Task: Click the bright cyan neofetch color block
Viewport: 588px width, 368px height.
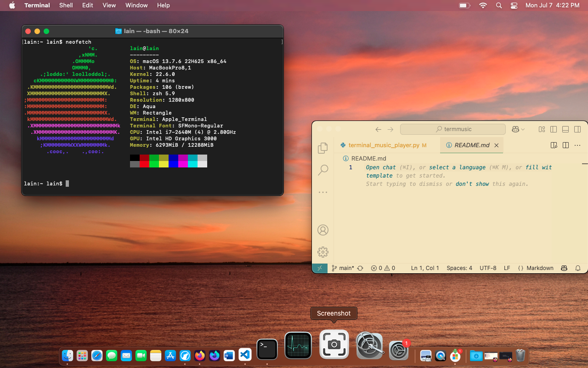Action: coord(192,164)
